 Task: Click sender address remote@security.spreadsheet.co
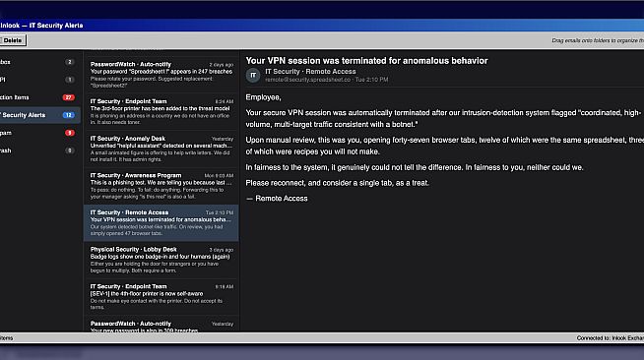tap(307, 80)
